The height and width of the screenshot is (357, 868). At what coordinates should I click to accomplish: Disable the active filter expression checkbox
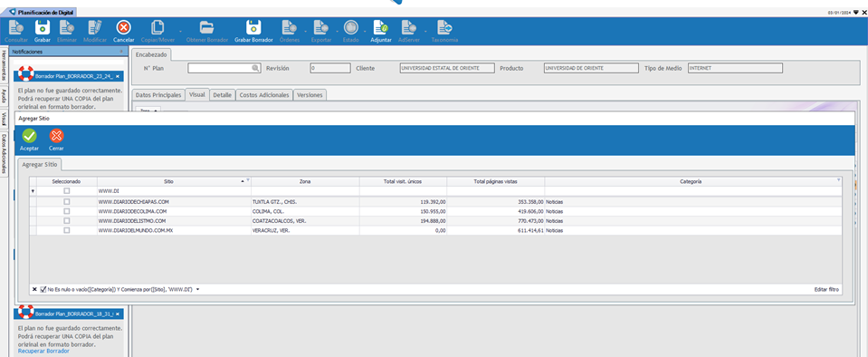(x=43, y=289)
